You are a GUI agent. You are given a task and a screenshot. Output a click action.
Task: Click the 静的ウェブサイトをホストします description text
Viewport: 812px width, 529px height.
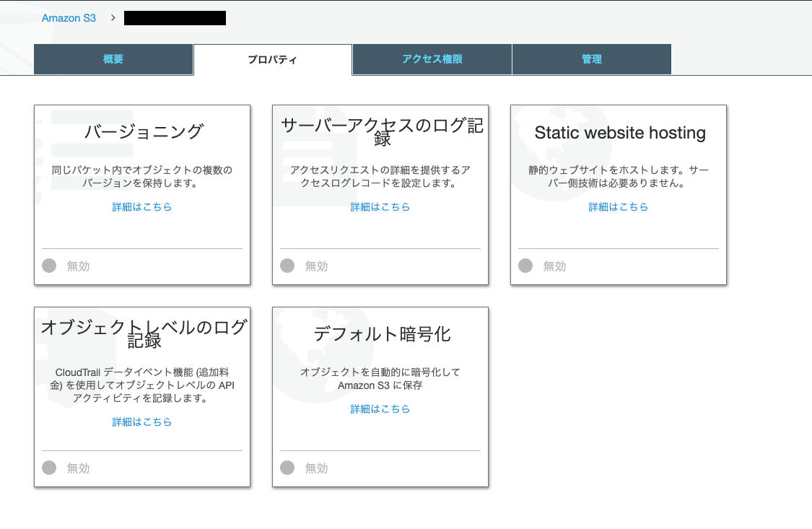click(x=619, y=177)
